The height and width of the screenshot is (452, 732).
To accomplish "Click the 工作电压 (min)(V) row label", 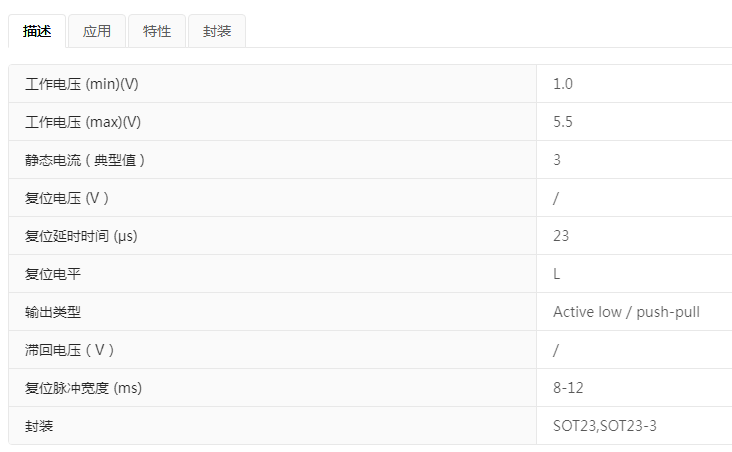I will pyautogui.click(x=82, y=84).
